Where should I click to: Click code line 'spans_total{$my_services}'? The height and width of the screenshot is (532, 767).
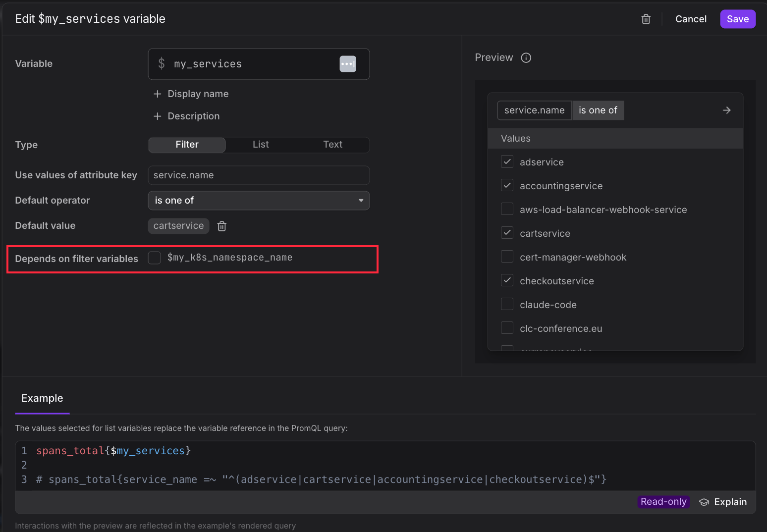(113, 451)
